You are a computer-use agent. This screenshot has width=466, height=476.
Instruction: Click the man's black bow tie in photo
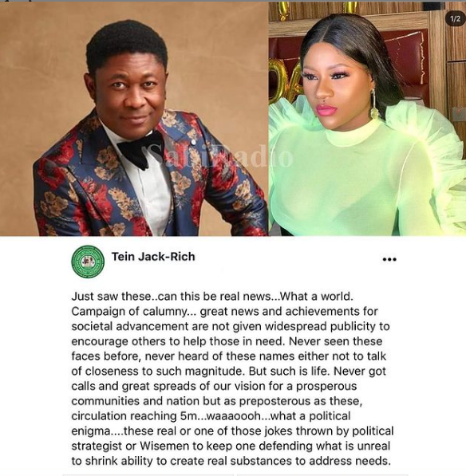(140, 150)
